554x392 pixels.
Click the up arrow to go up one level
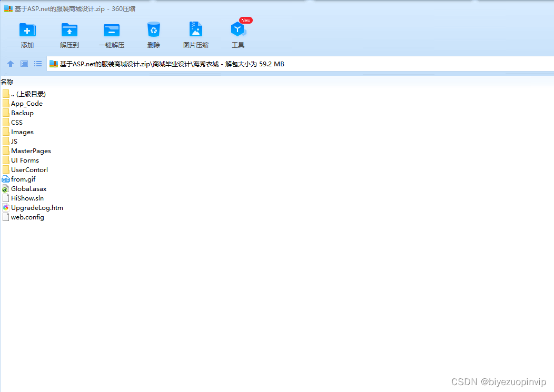point(10,64)
